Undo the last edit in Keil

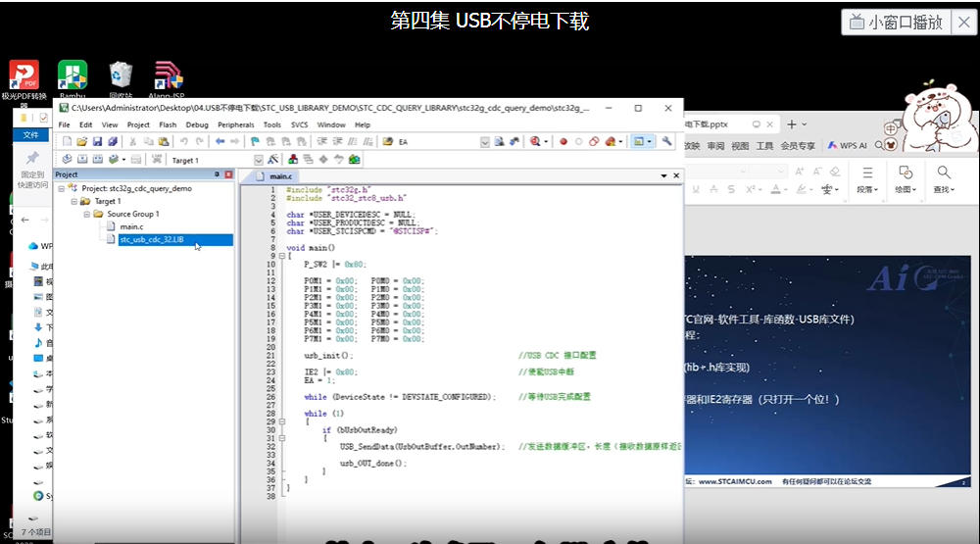point(184,142)
